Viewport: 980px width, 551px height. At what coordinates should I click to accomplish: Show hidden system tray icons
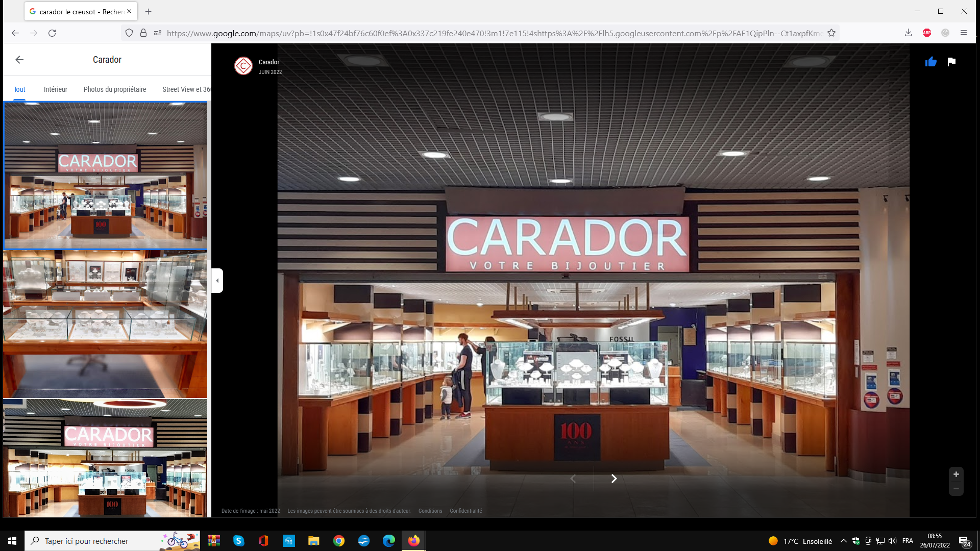coord(843,541)
